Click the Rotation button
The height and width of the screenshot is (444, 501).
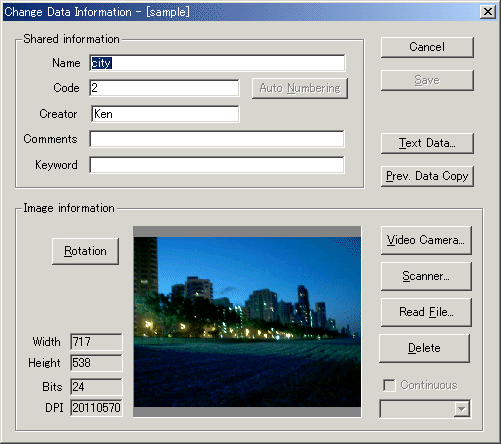(x=85, y=251)
